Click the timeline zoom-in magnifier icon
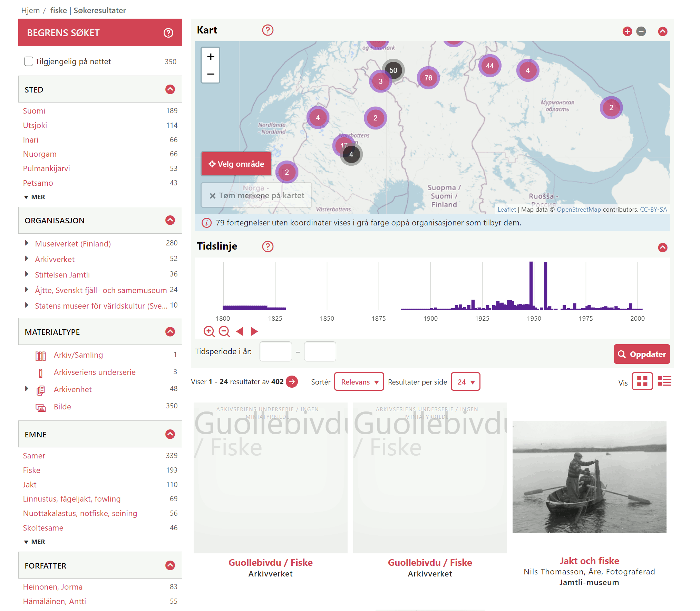This screenshot has width=700, height=611. [209, 331]
